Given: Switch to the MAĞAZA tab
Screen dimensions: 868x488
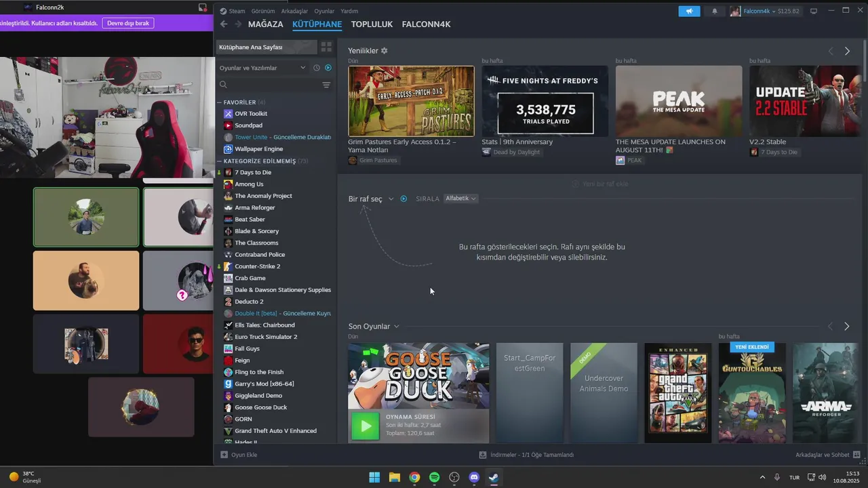Looking at the screenshot, I should pos(266,24).
